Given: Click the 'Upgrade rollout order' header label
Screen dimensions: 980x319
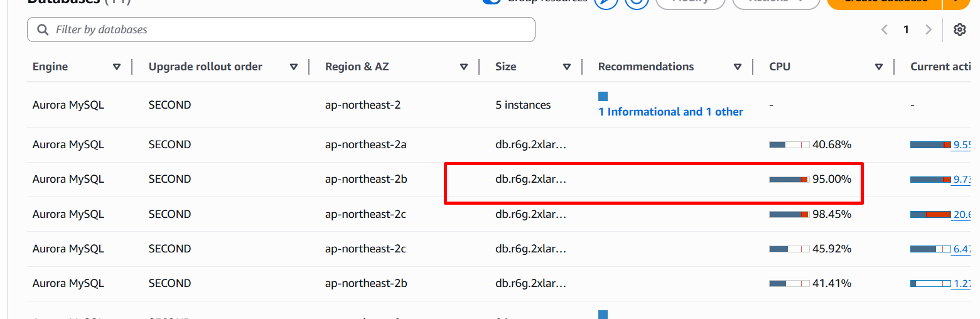Looking at the screenshot, I should 205,67.
